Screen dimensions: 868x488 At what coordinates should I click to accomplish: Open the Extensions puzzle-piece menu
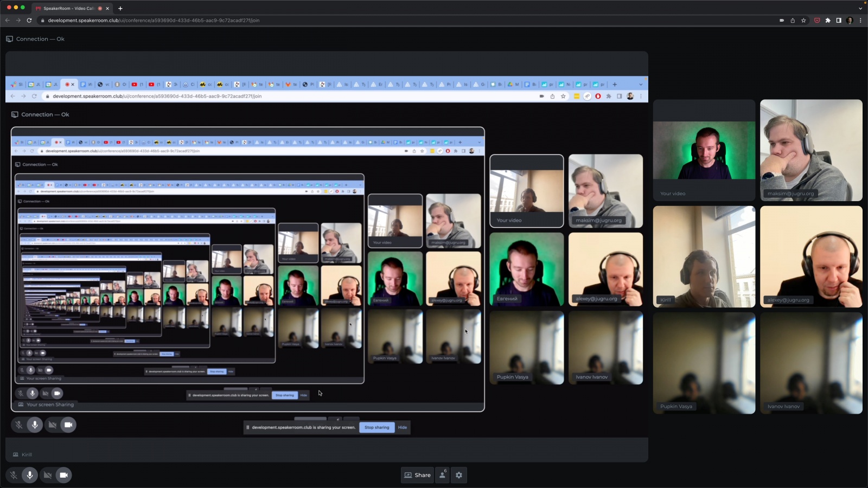(x=828, y=21)
